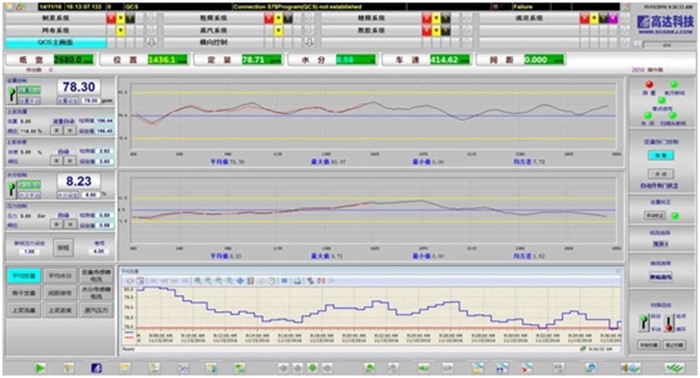This screenshot has height=378, width=700.
Task: Click the 位置 value field 1436.1
Action: (x=167, y=60)
